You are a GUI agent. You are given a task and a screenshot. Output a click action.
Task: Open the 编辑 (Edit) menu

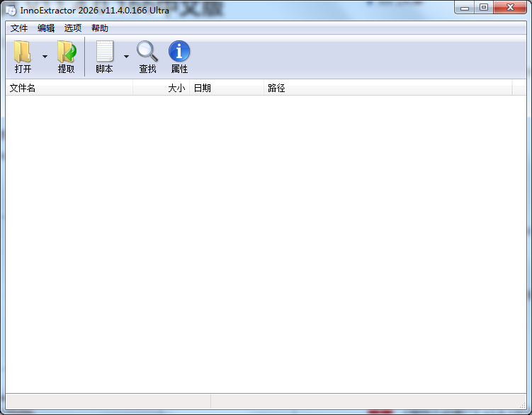(x=46, y=28)
